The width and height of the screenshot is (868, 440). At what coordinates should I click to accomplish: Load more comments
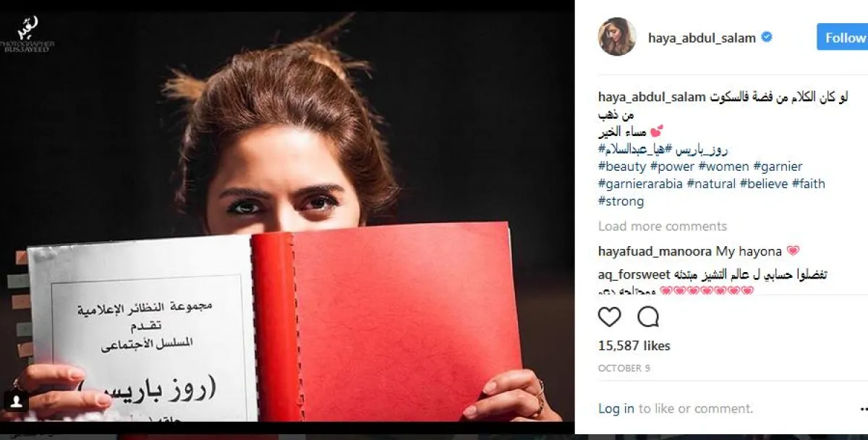tap(663, 227)
